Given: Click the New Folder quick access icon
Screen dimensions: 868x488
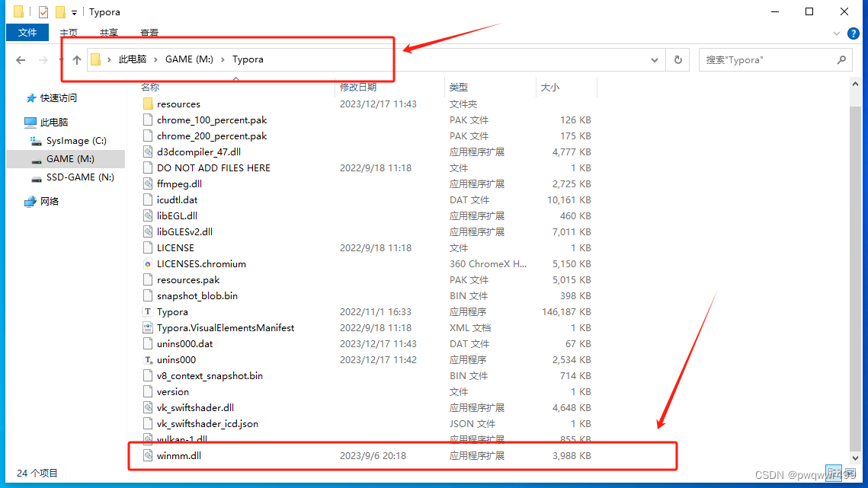Looking at the screenshot, I should coord(59,11).
